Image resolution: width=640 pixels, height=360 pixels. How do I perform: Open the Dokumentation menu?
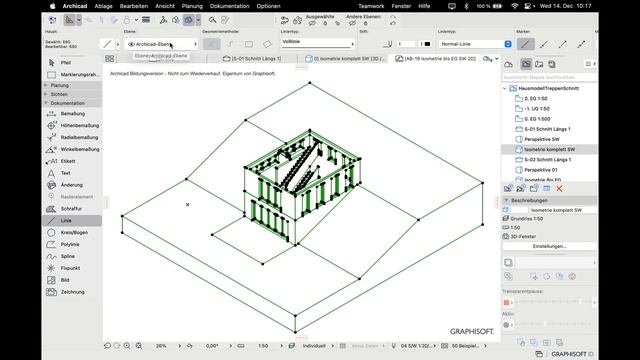229,6
